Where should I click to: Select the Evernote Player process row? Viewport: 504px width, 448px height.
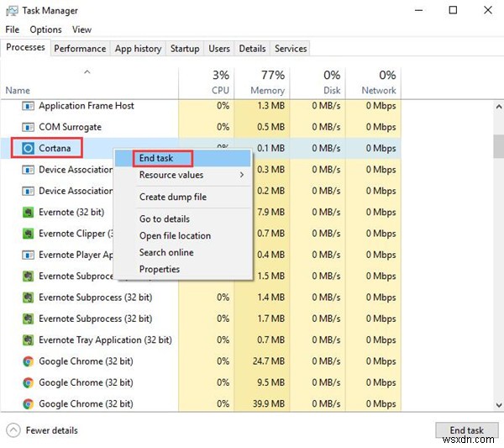(x=201, y=255)
